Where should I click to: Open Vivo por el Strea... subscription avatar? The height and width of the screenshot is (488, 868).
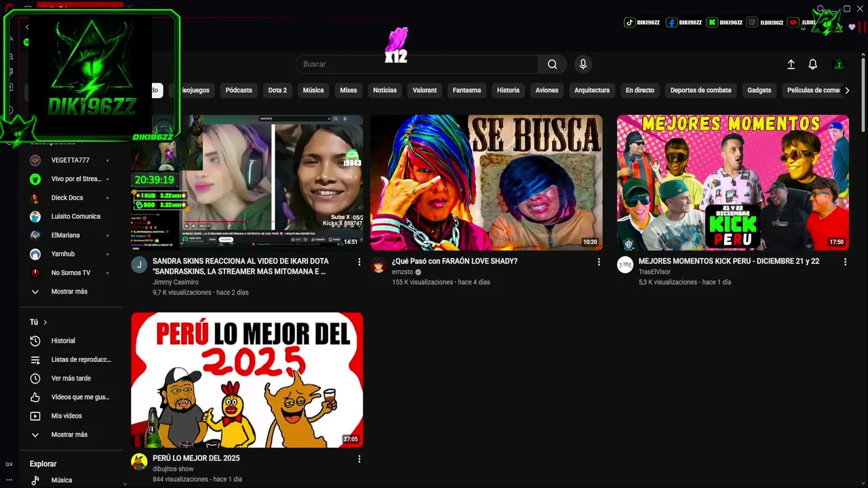coord(35,179)
